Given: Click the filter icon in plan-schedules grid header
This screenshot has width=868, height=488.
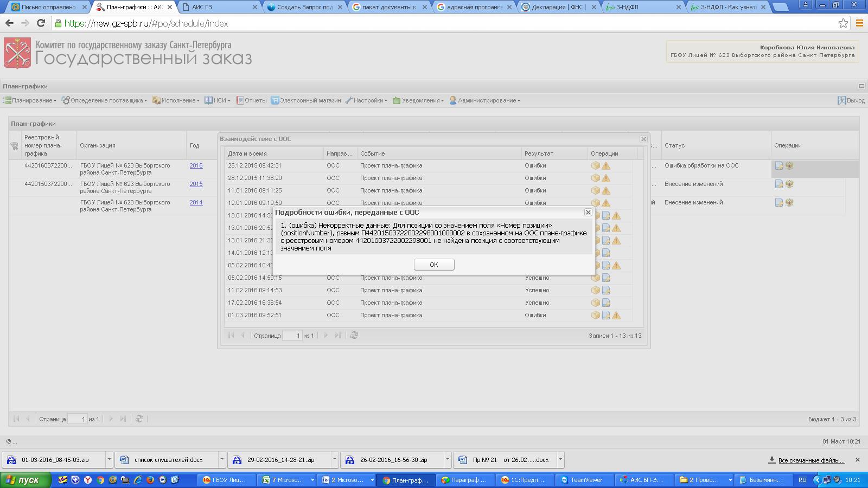Looking at the screenshot, I should tap(15, 145).
